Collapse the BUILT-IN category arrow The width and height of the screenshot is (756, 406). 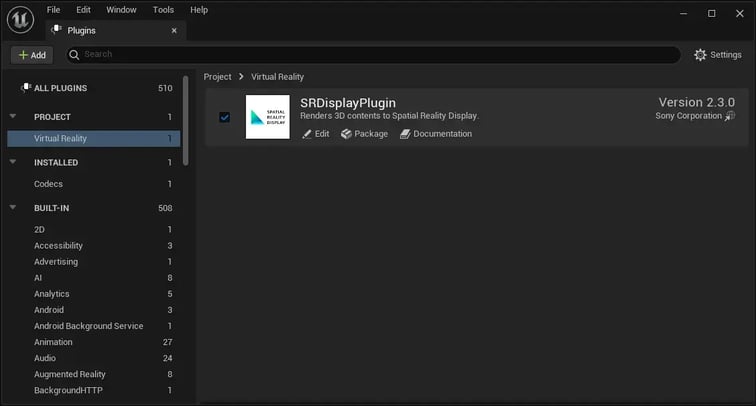tap(13, 207)
